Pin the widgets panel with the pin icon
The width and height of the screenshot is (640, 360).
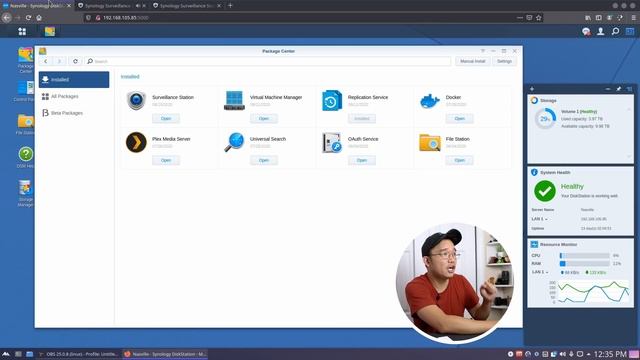tap(619, 89)
